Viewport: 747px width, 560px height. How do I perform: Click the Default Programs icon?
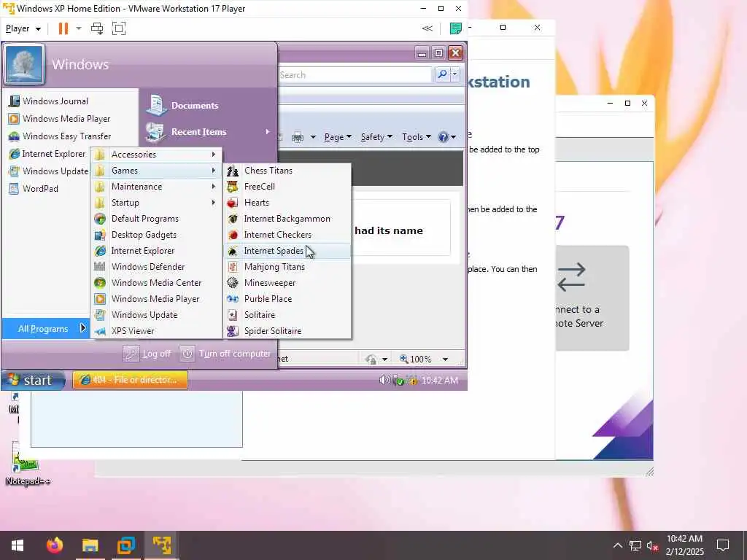99,219
